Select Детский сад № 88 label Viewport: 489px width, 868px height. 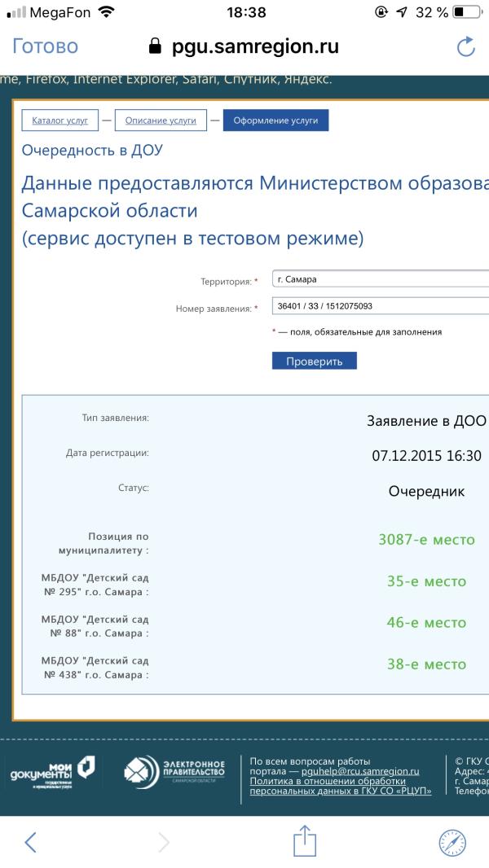(95, 626)
